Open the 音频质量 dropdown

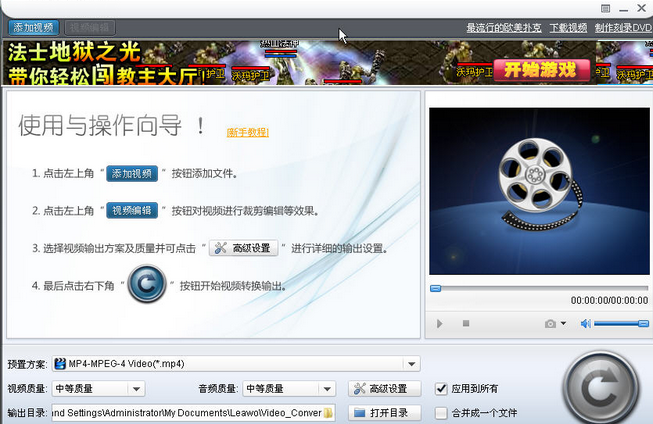289,389
